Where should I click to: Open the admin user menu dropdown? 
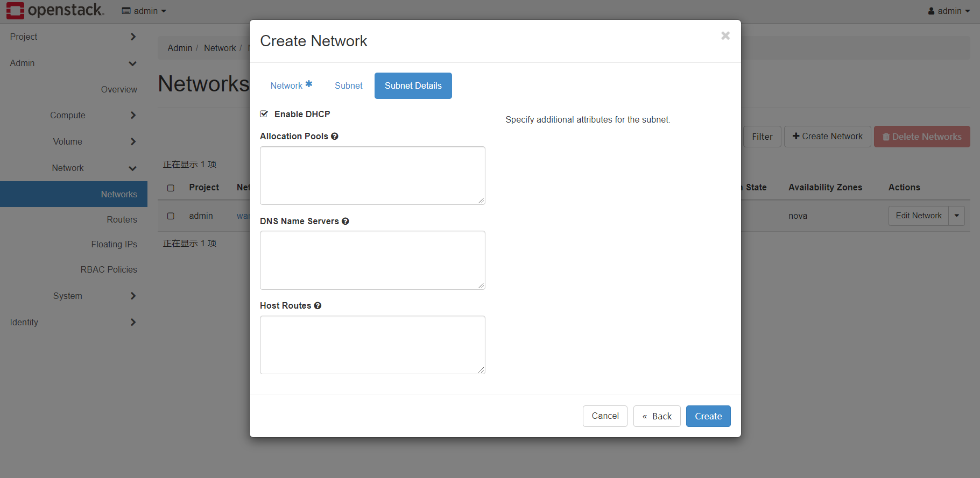(x=949, y=11)
